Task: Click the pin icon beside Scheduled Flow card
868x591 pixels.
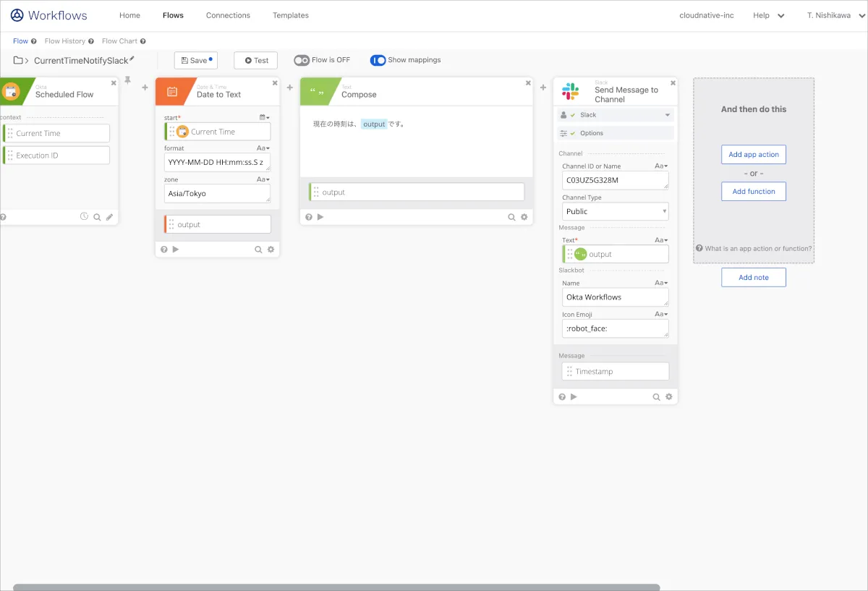Action: (x=128, y=80)
